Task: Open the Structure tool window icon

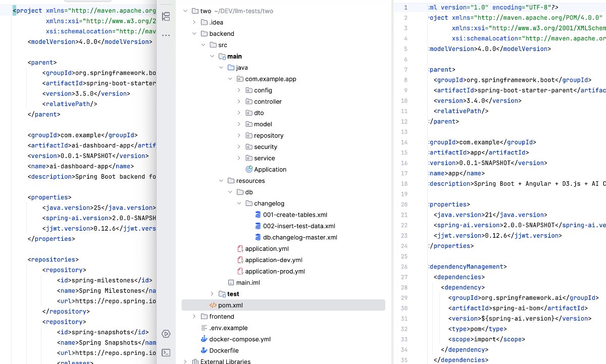Action: [x=166, y=16]
